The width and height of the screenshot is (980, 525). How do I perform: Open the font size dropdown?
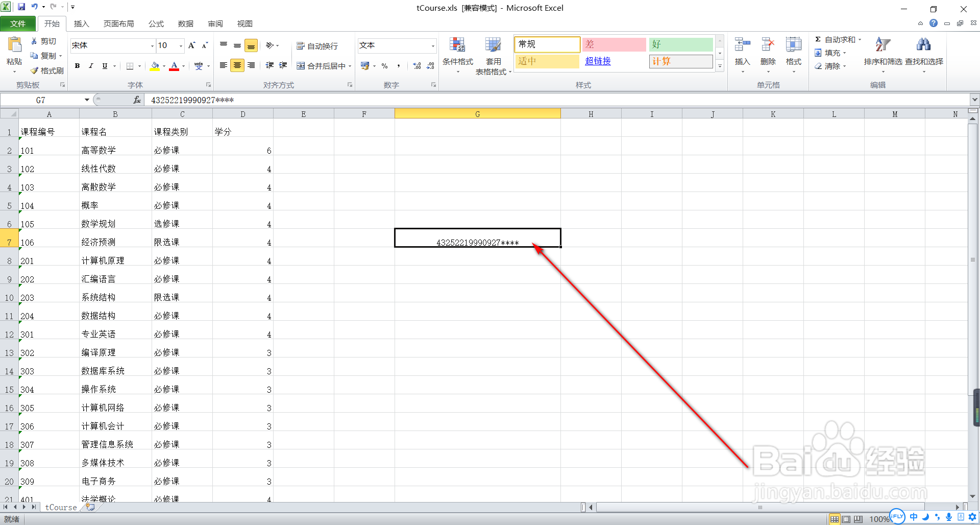pyautogui.click(x=181, y=46)
